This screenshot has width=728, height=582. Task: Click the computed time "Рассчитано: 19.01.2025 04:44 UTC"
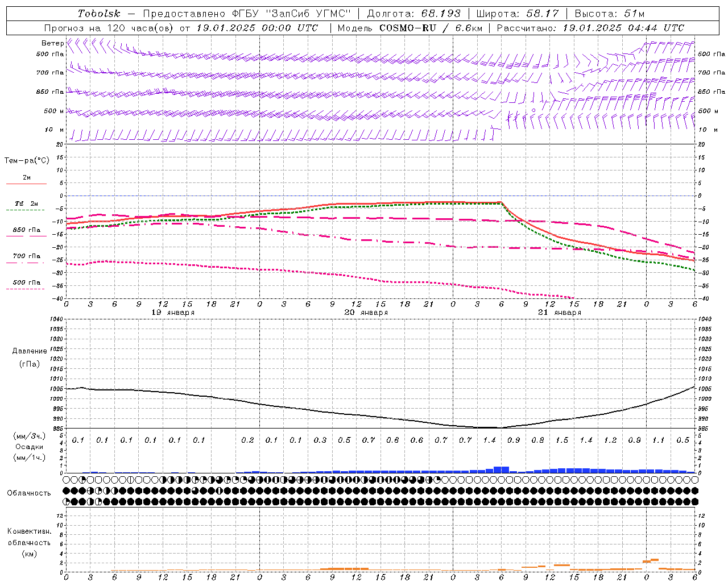coord(590,28)
